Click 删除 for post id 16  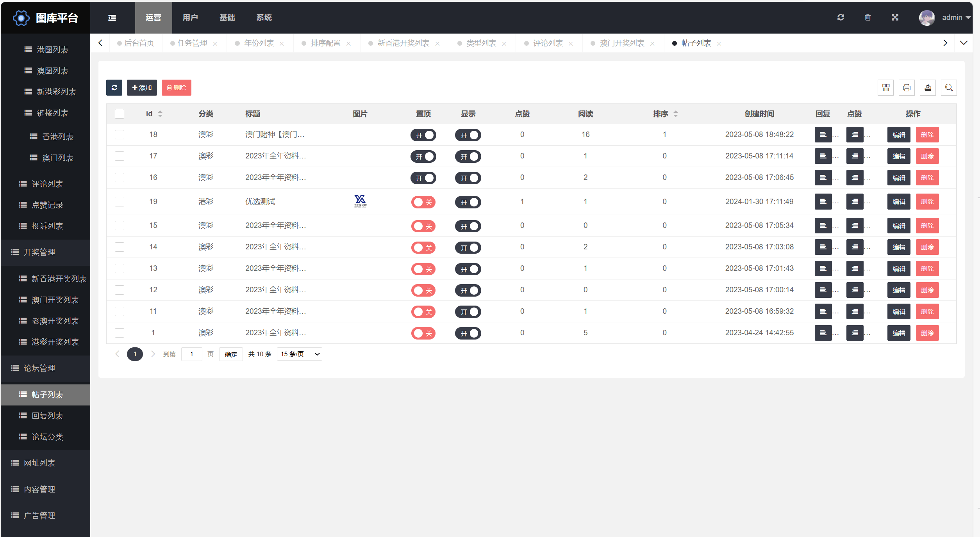click(927, 178)
